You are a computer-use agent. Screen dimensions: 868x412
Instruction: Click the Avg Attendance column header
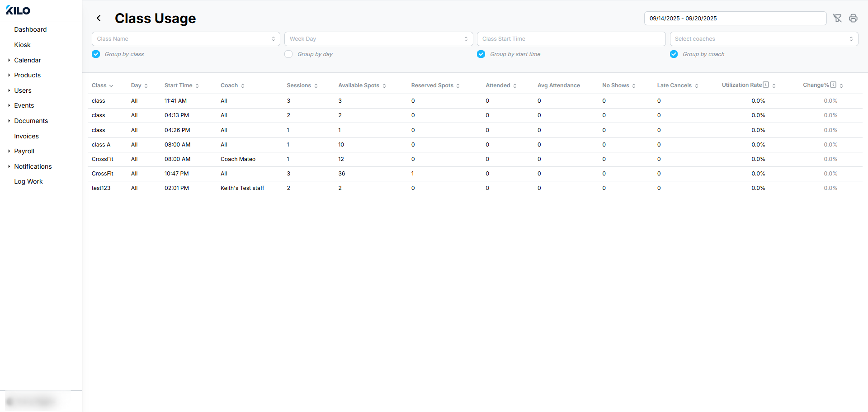[558, 85]
